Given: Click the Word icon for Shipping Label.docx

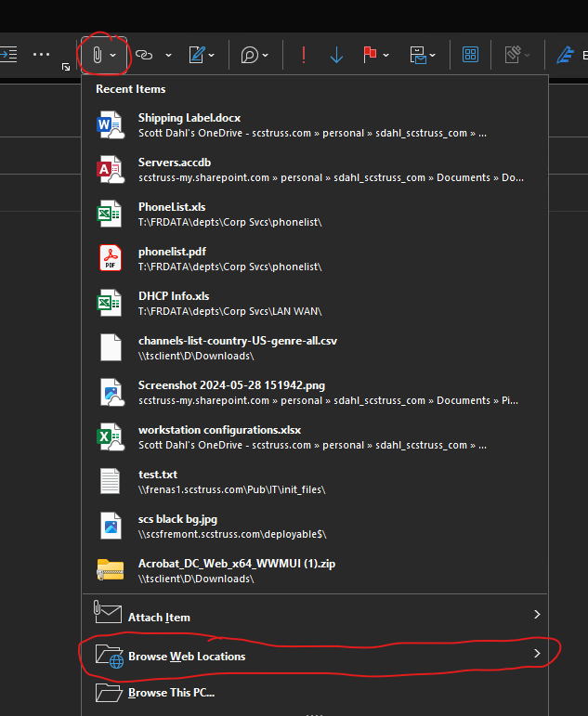Looking at the screenshot, I should click(111, 124).
